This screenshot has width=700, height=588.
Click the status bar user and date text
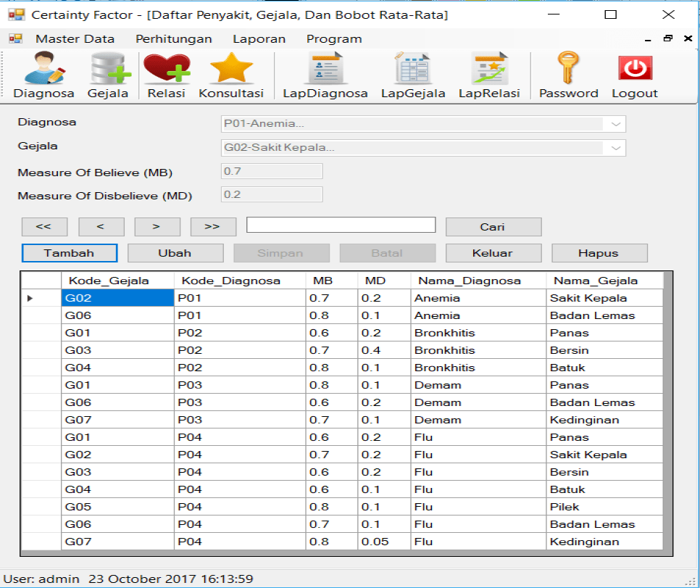[x=128, y=579]
